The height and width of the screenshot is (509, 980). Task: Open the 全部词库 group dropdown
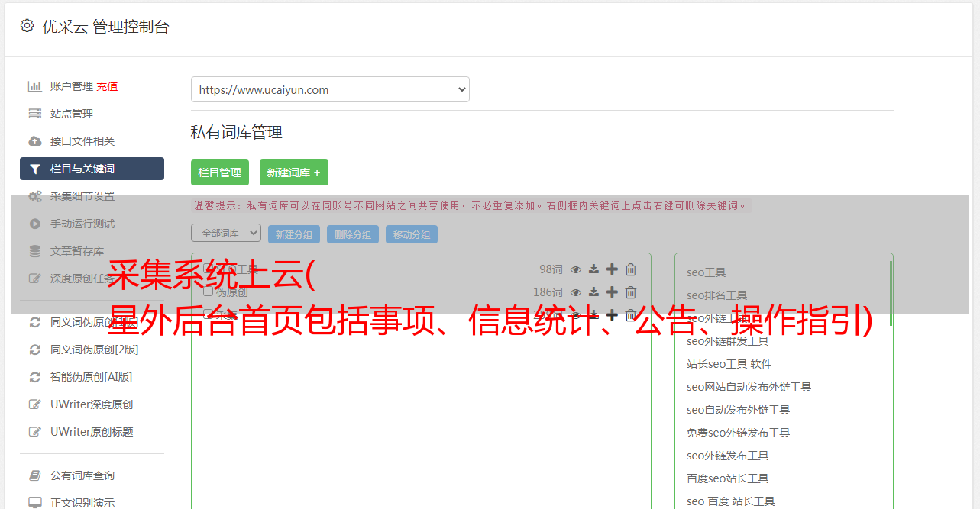226,233
